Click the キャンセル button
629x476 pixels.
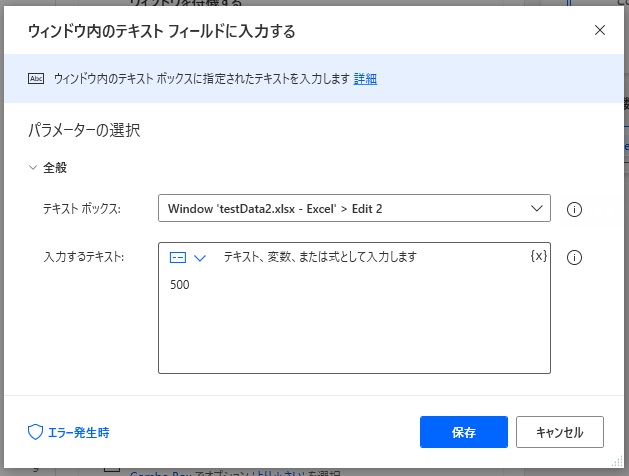(x=560, y=432)
